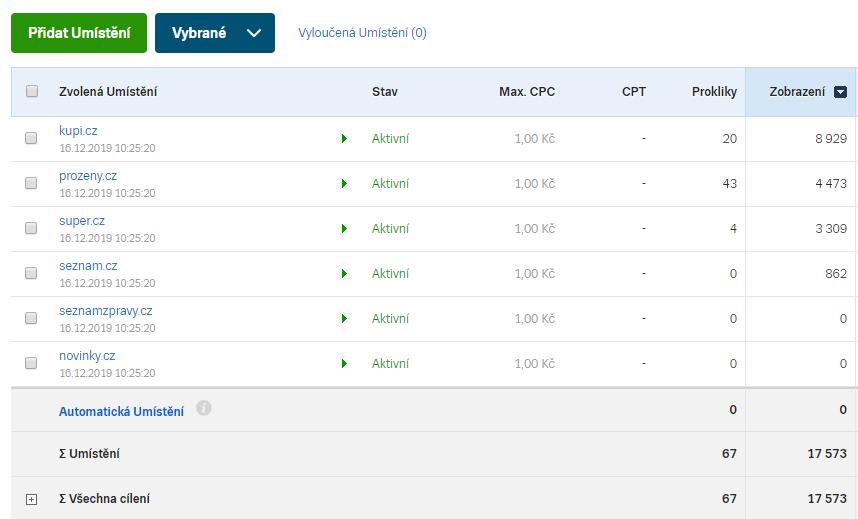Tick the checkbox for kupi.cz
This screenshot has height=519, width=858.
pos(31,138)
